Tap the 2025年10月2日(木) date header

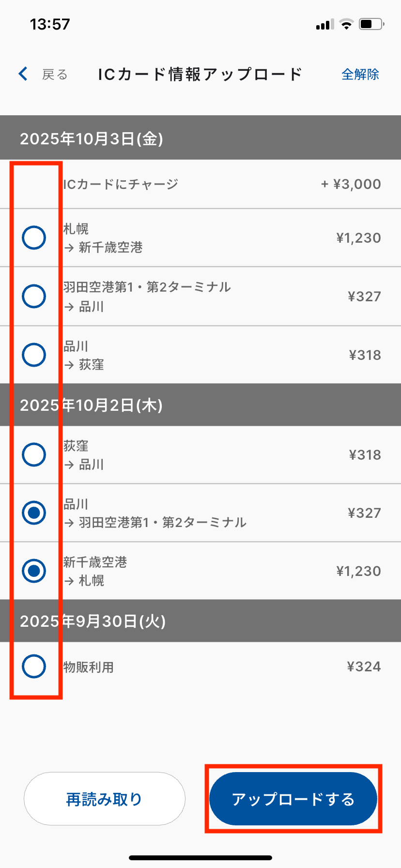click(x=91, y=405)
